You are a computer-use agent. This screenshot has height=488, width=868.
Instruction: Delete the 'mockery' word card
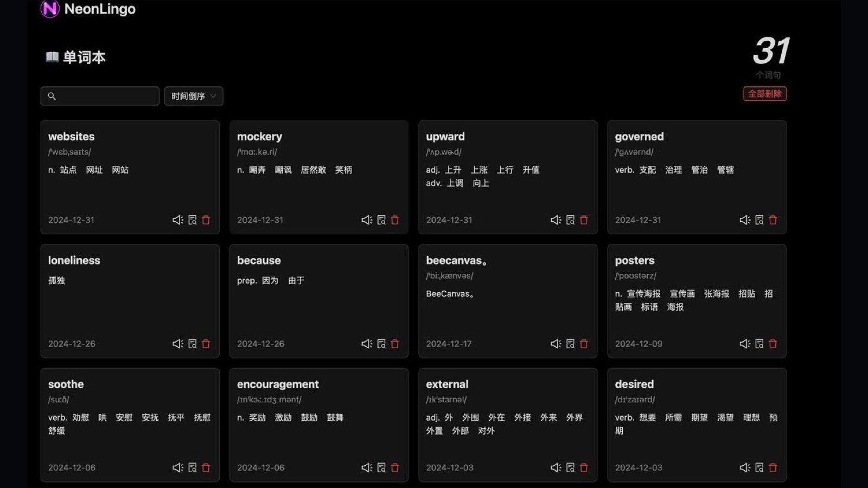tap(395, 220)
